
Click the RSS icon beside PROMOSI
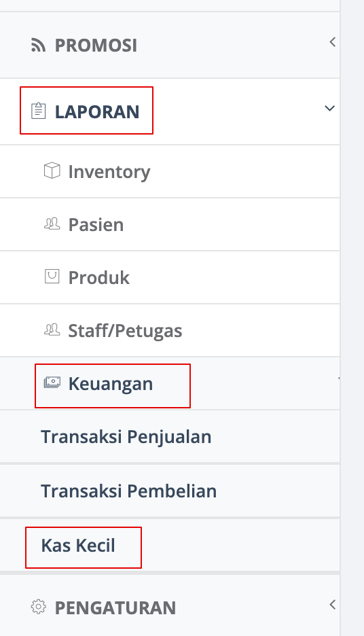(39, 46)
